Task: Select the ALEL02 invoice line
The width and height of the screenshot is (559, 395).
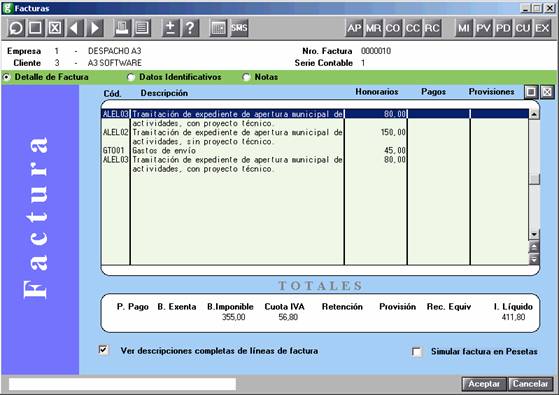Action: (315, 137)
